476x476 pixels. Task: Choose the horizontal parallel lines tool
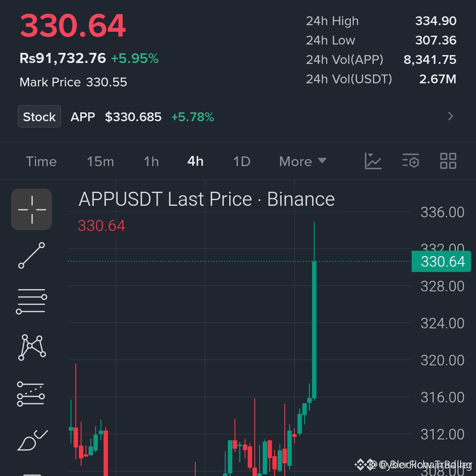click(x=32, y=301)
